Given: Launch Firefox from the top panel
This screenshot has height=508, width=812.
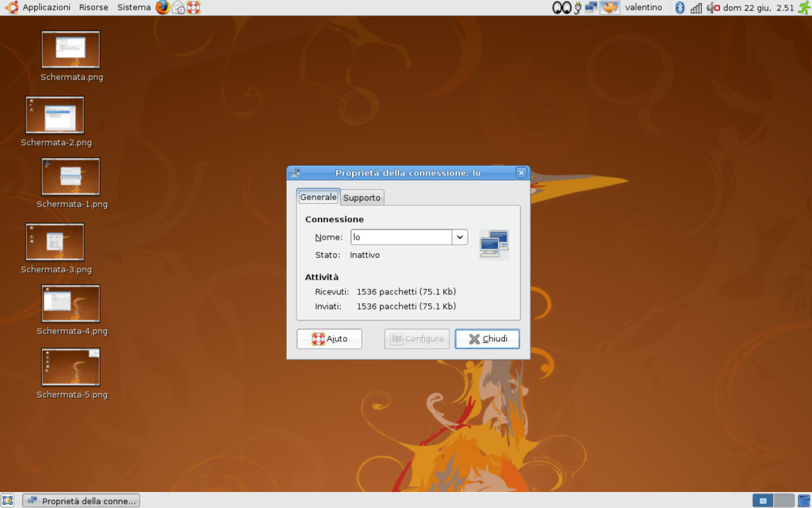Looking at the screenshot, I should [x=163, y=8].
